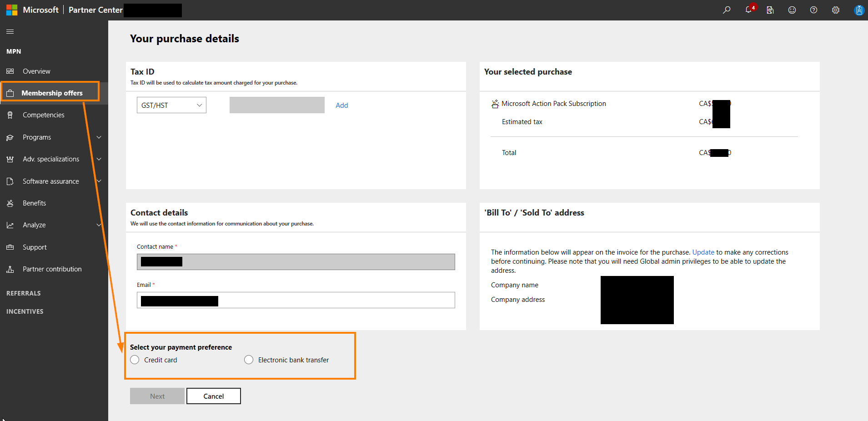Select the Credit card payment option
The height and width of the screenshot is (421, 868).
pos(135,360)
